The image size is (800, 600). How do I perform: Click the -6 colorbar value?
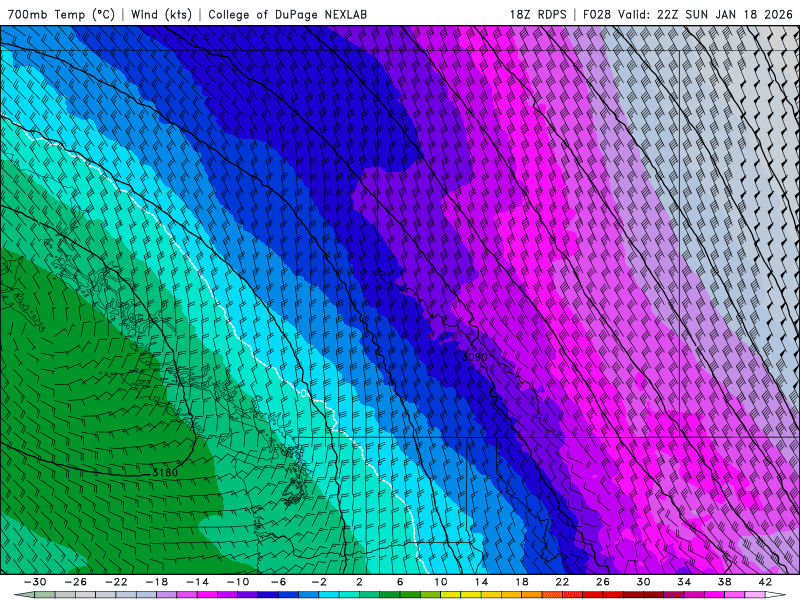[x=278, y=582]
